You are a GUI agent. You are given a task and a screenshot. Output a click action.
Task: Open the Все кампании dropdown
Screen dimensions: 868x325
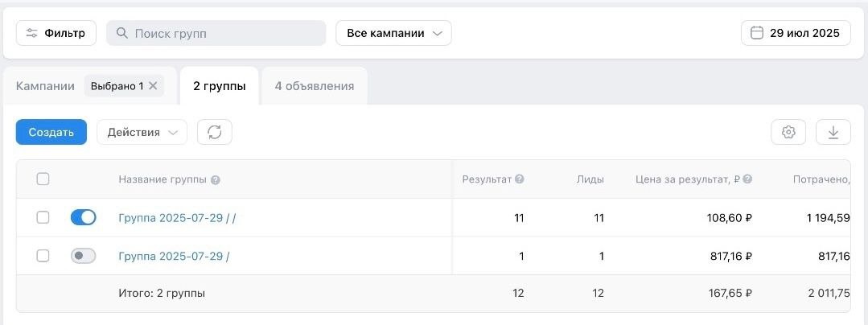393,33
